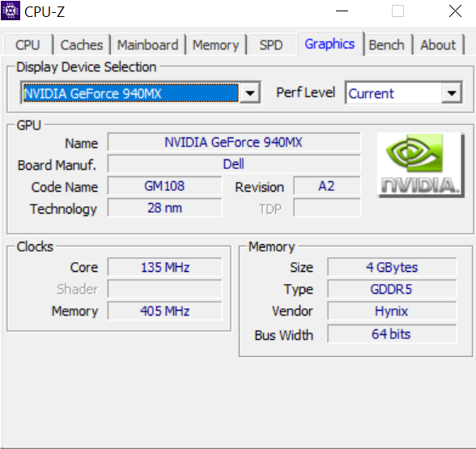Open the Bench tab
The height and width of the screenshot is (449, 476).
386,45
